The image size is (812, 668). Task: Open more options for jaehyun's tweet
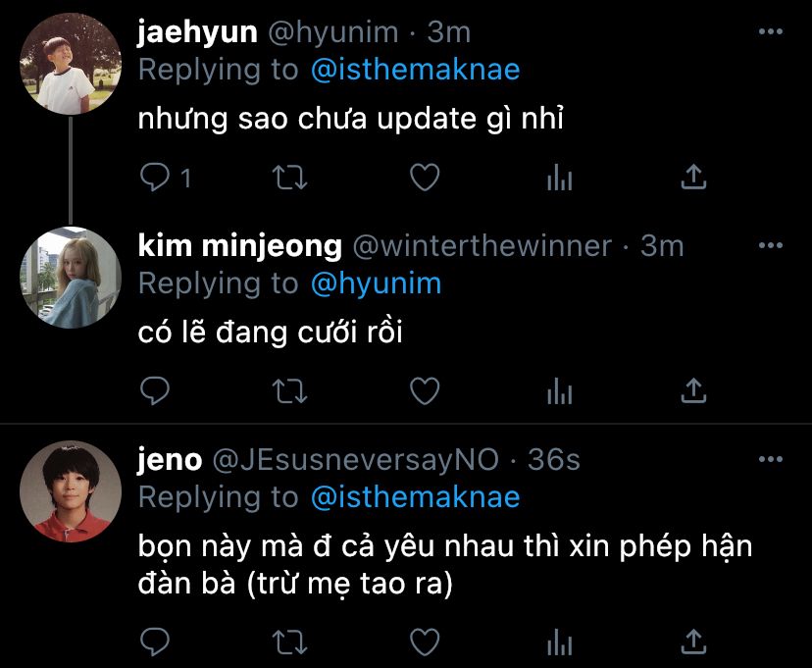770,31
